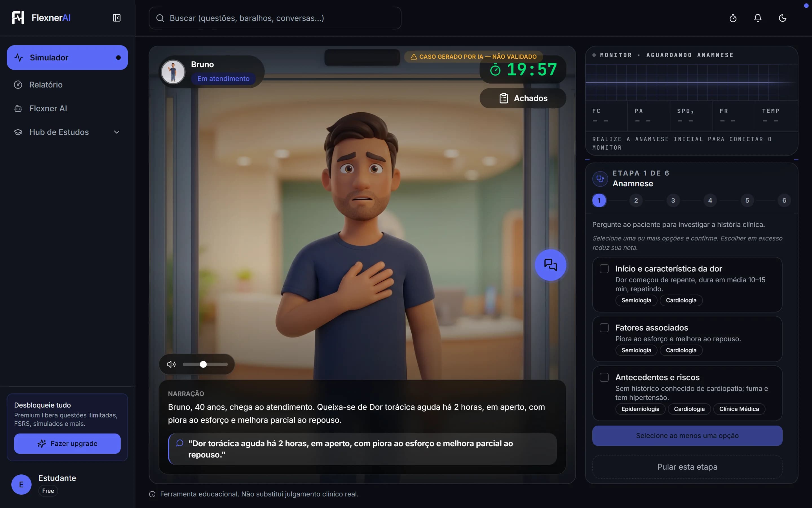Click the info icon near disclaimer
812x508 pixels.
[152, 494]
